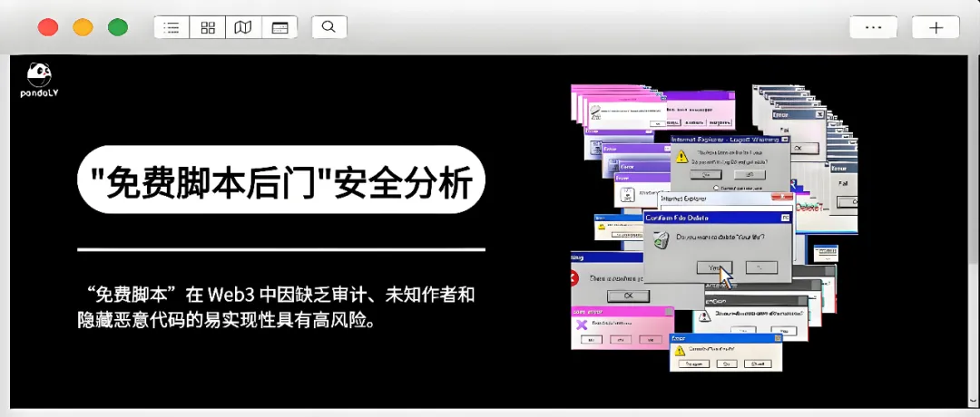
Task: Open the map view icon
Action: [243, 27]
